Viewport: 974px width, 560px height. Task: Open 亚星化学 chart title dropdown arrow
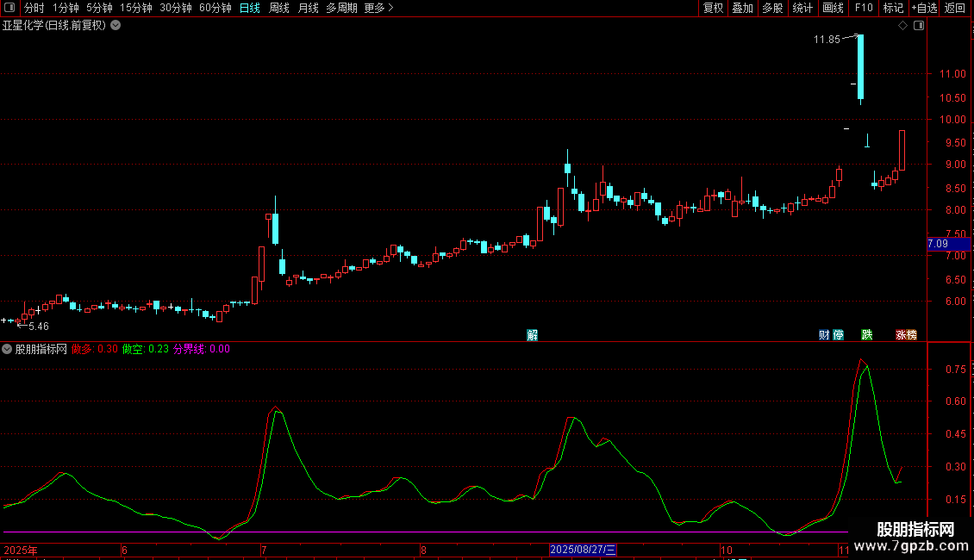(116, 26)
